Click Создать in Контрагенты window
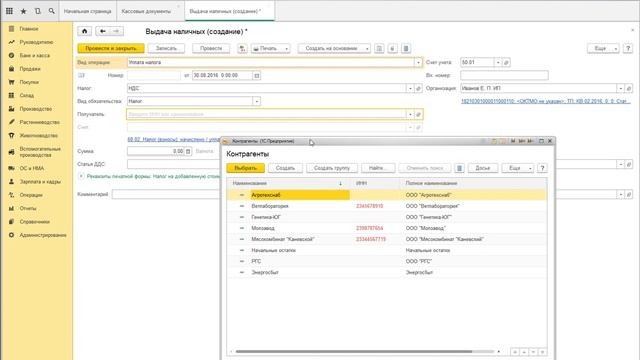Viewport: 640px width, 360px height. (285, 168)
